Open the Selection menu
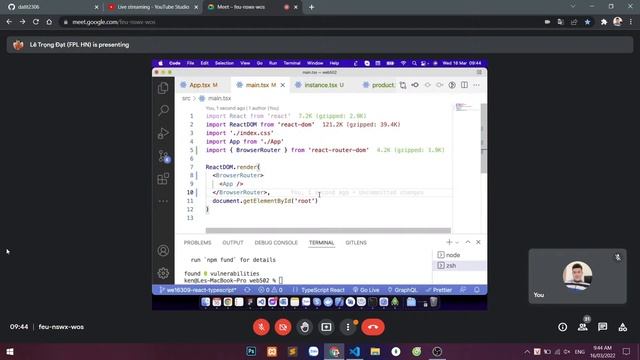Image resolution: width=640 pixels, height=360 pixels. (224, 63)
